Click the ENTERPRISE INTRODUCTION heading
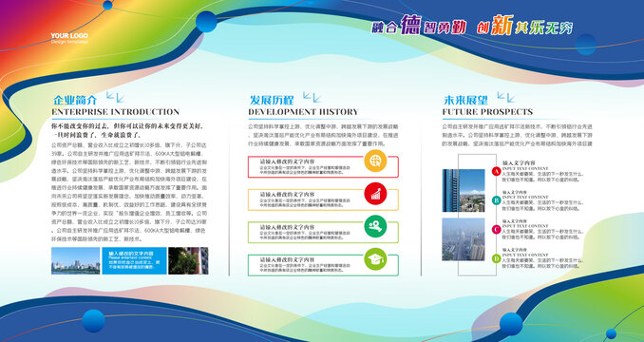 point(116,112)
